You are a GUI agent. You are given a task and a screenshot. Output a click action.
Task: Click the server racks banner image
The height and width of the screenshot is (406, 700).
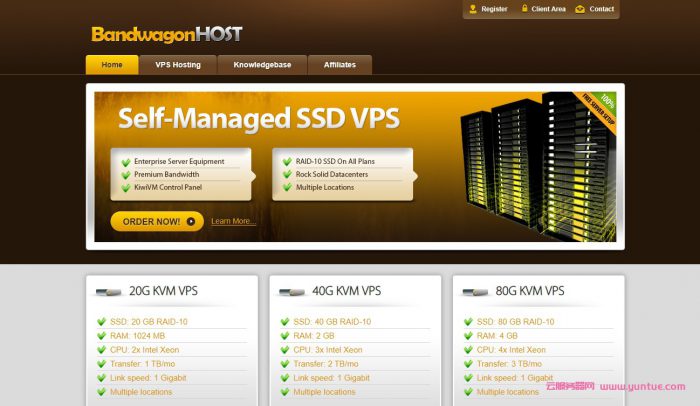538,167
